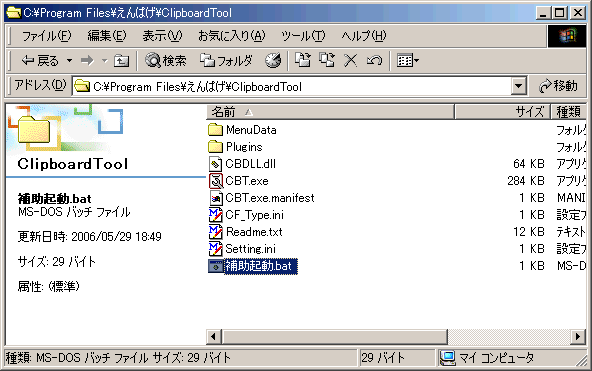592x371 pixels.
Task: Click the Setting.ini file name
Action: (x=250, y=249)
